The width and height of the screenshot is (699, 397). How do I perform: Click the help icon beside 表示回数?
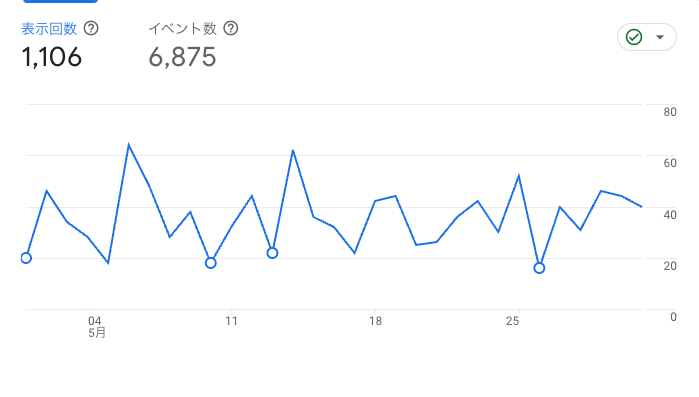coord(91,29)
